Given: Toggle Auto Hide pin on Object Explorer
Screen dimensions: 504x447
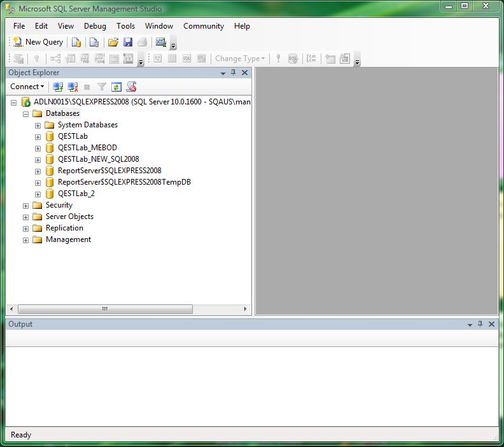Looking at the screenshot, I should pyautogui.click(x=233, y=73).
